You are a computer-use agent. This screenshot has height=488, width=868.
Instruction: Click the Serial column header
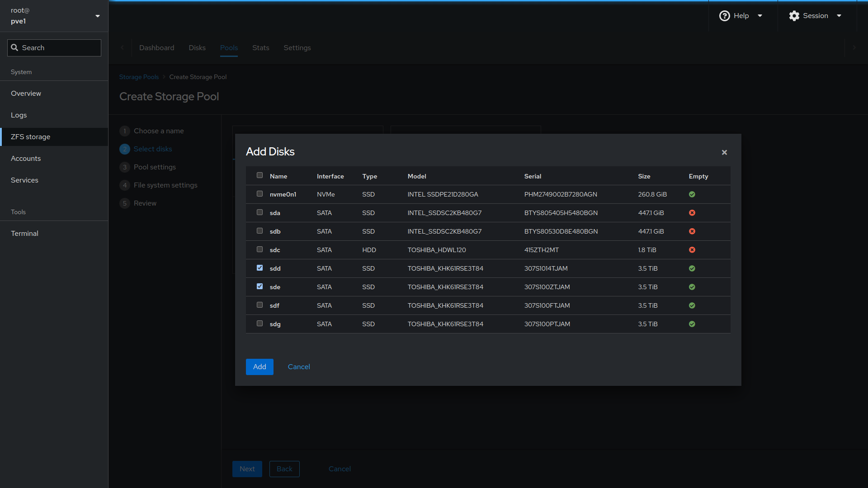point(533,177)
